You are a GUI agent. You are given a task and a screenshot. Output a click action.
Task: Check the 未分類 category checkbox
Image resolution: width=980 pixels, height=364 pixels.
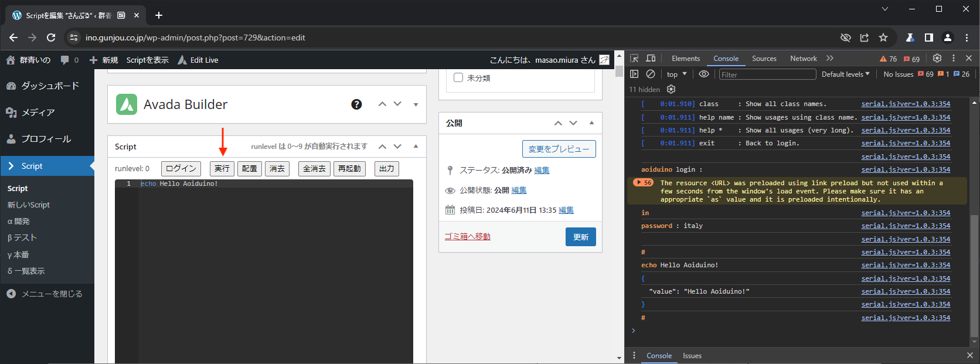pyautogui.click(x=458, y=78)
